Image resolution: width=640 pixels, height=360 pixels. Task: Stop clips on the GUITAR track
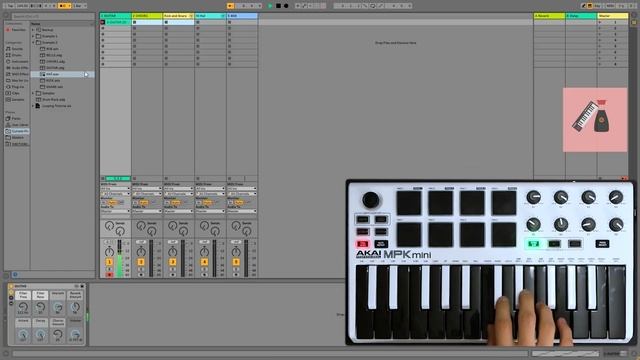click(102, 179)
